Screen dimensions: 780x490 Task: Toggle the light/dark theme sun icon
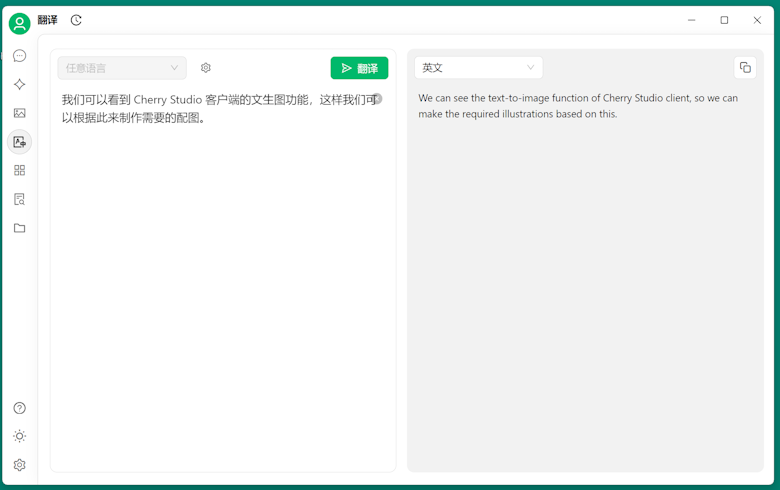(19, 436)
